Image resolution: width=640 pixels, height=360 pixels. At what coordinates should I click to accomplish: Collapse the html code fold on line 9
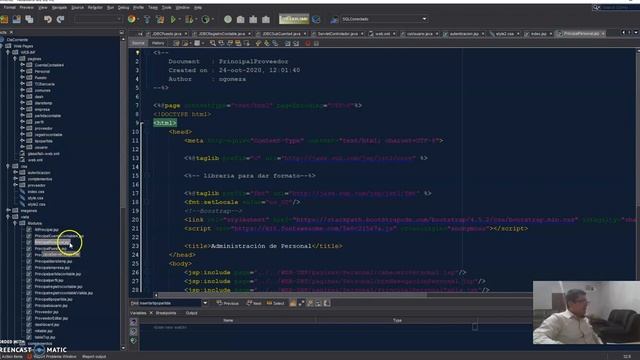(x=142, y=123)
